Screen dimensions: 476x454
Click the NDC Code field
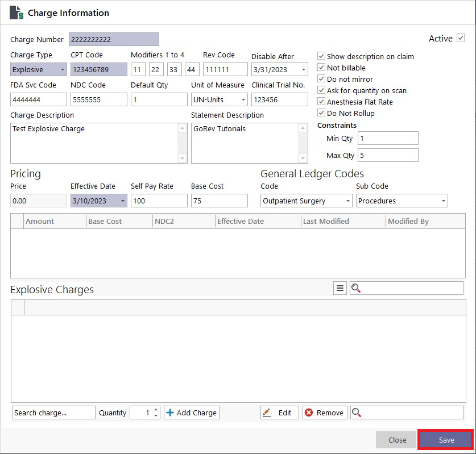click(x=98, y=99)
